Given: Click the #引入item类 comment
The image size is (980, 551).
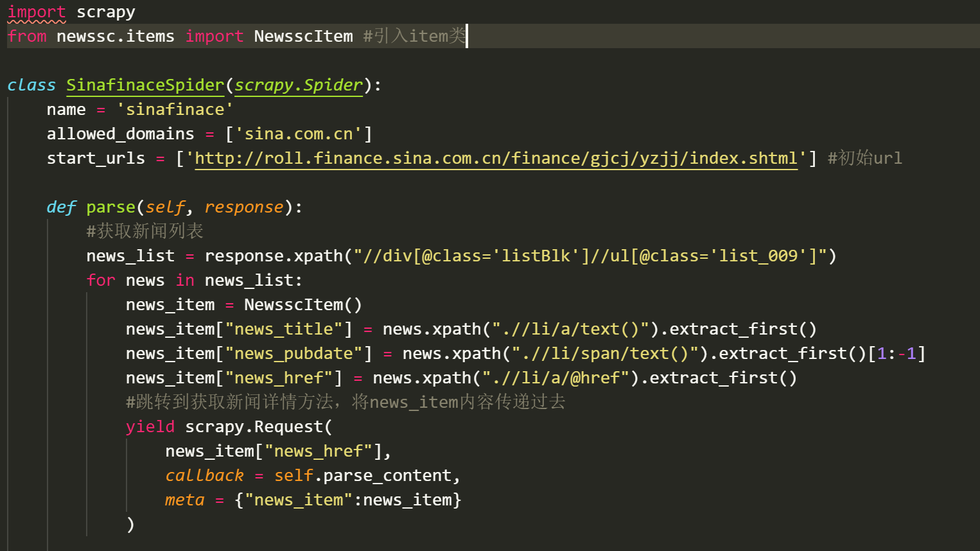Looking at the screenshot, I should click(x=414, y=37).
